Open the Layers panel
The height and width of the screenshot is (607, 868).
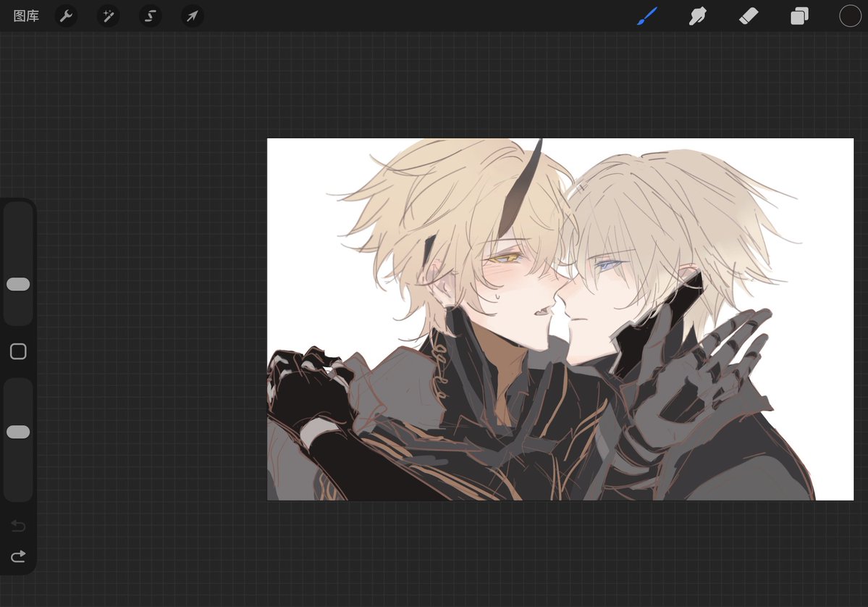tap(799, 16)
